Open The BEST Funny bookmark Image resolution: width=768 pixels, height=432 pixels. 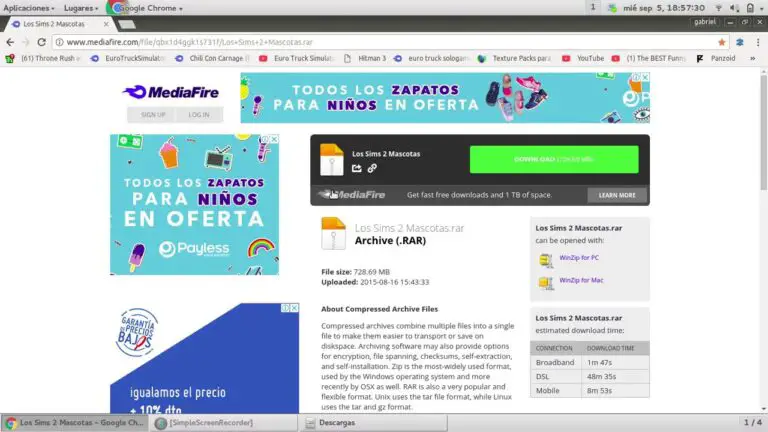pos(649,58)
